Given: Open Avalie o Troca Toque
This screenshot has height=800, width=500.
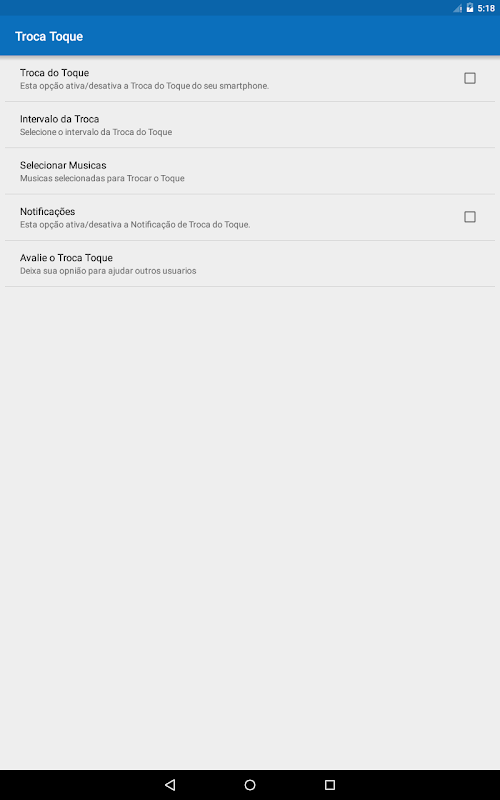Looking at the screenshot, I should pyautogui.click(x=250, y=264).
